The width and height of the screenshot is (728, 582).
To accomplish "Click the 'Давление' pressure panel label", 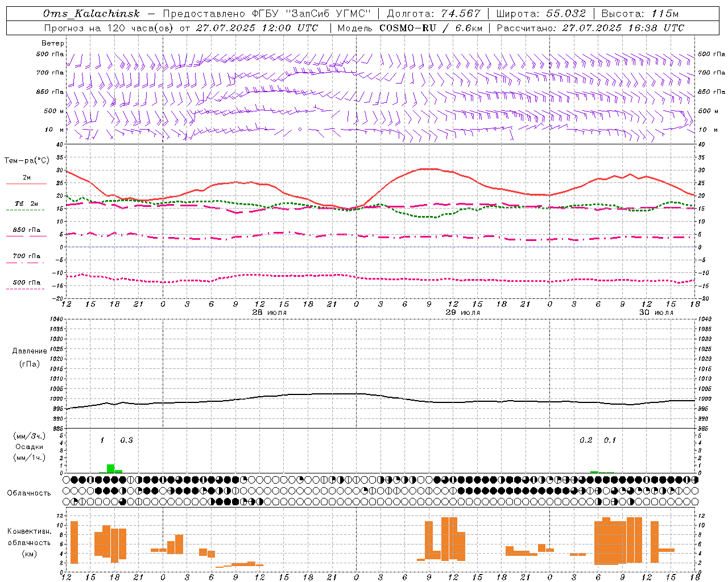I will point(29,351).
